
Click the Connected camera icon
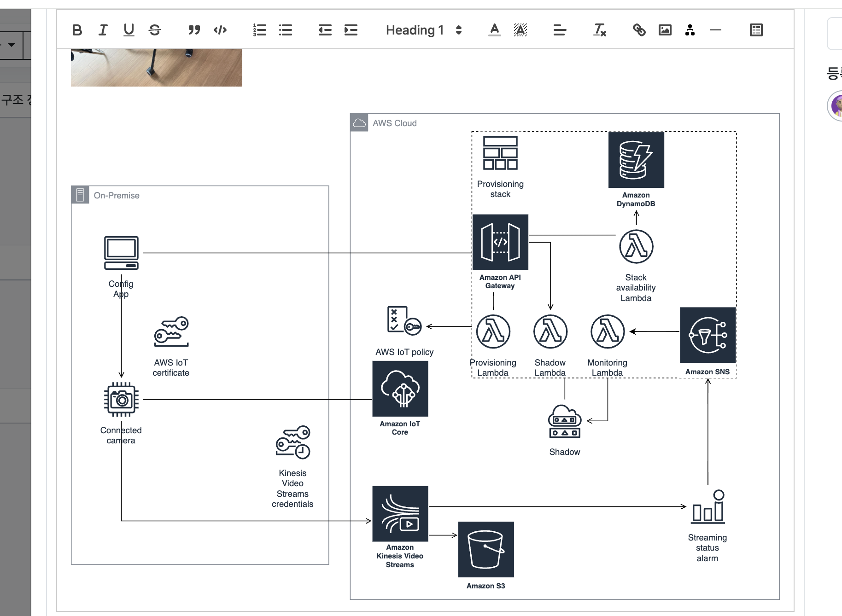pos(121,399)
